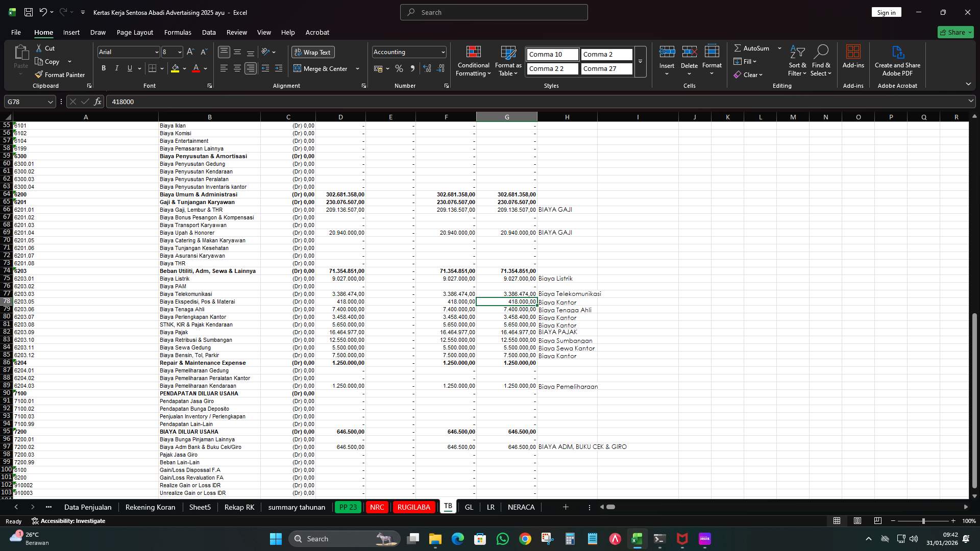Open the font name dropdown

pos(156,52)
